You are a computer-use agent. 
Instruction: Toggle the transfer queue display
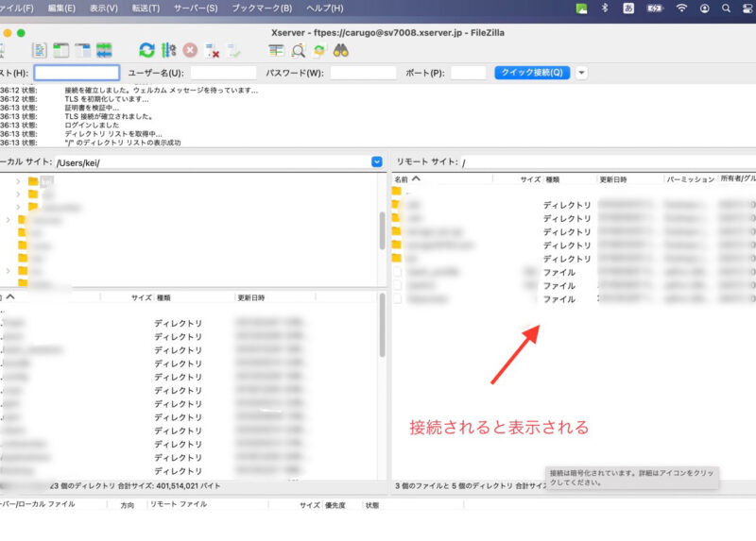click(x=104, y=50)
